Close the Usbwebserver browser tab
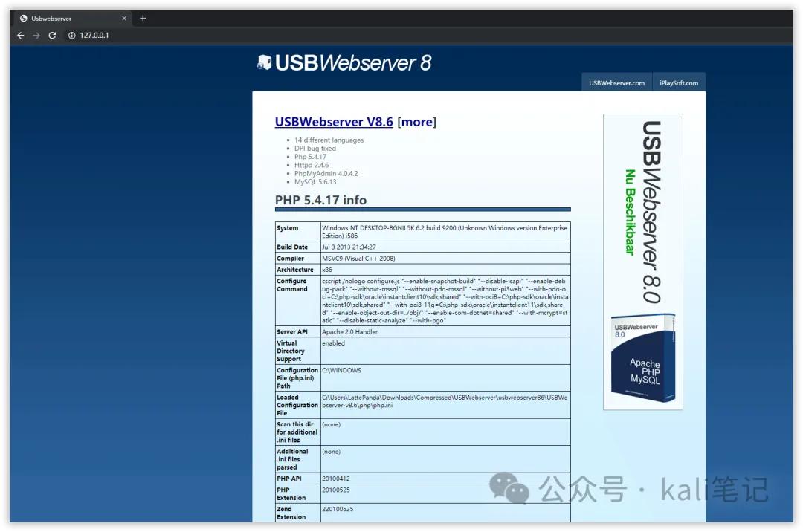Image resolution: width=803 pixels, height=532 pixels. 124,18
